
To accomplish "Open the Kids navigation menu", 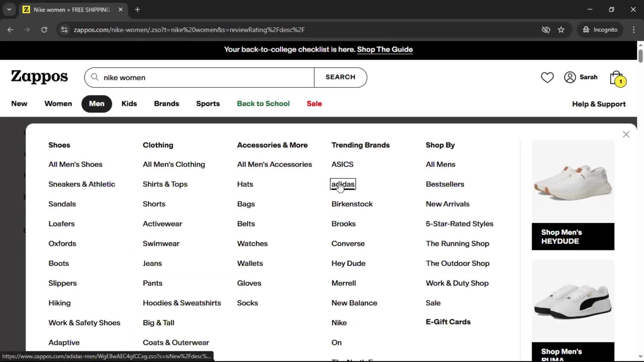I will tap(129, 104).
